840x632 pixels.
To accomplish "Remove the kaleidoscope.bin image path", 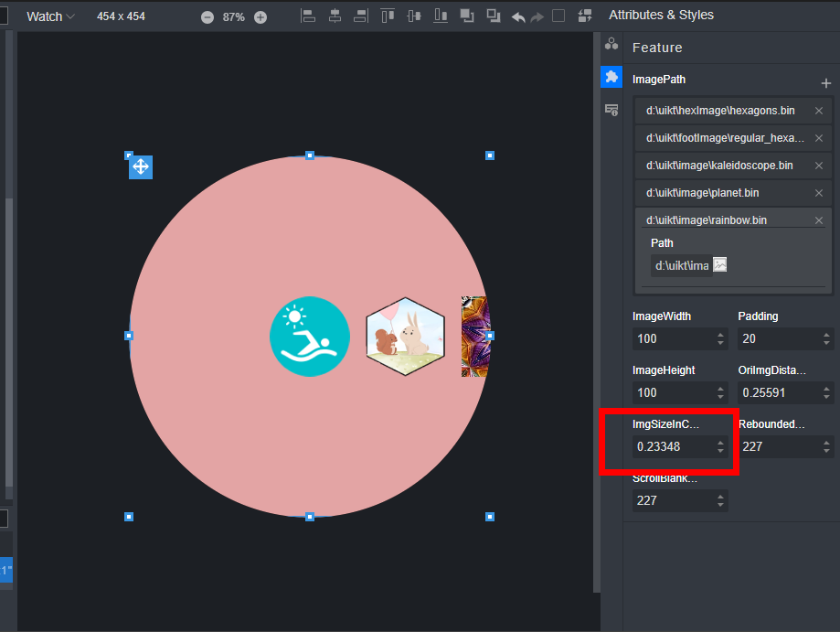I will coord(819,166).
